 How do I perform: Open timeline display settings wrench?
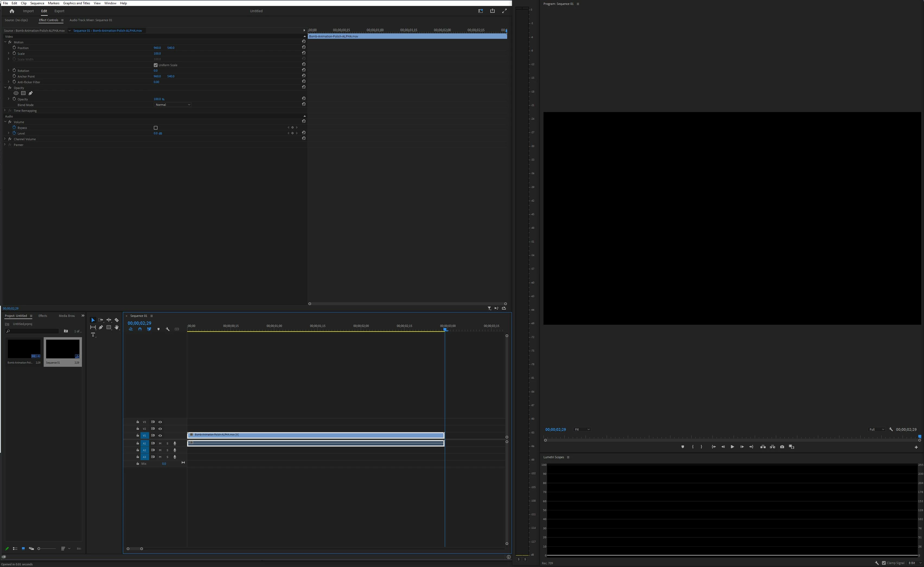168,329
